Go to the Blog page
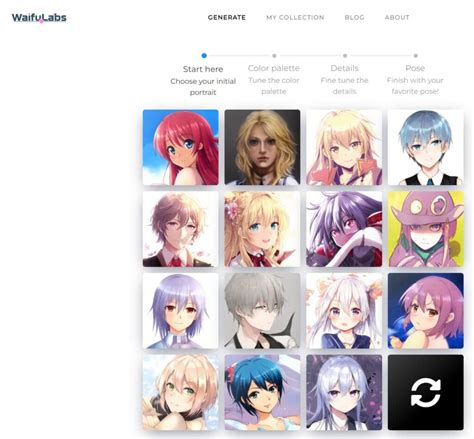Screen dimensions: 474x439 pyautogui.click(x=354, y=17)
